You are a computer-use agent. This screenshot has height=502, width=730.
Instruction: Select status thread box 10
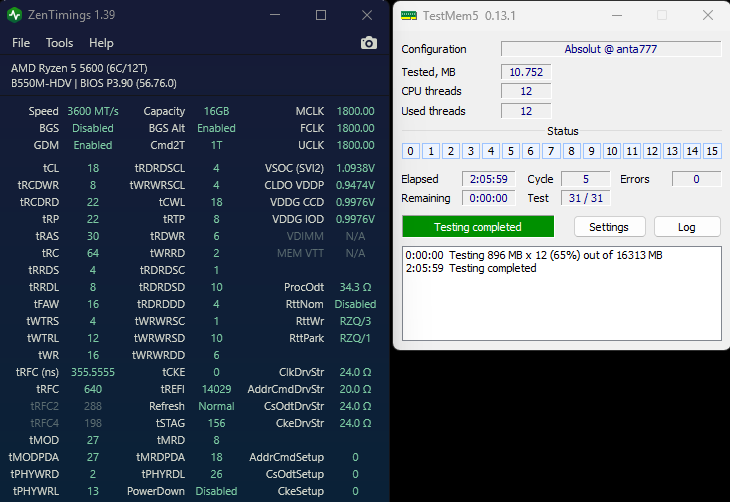pyautogui.click(x=612, y=151)
